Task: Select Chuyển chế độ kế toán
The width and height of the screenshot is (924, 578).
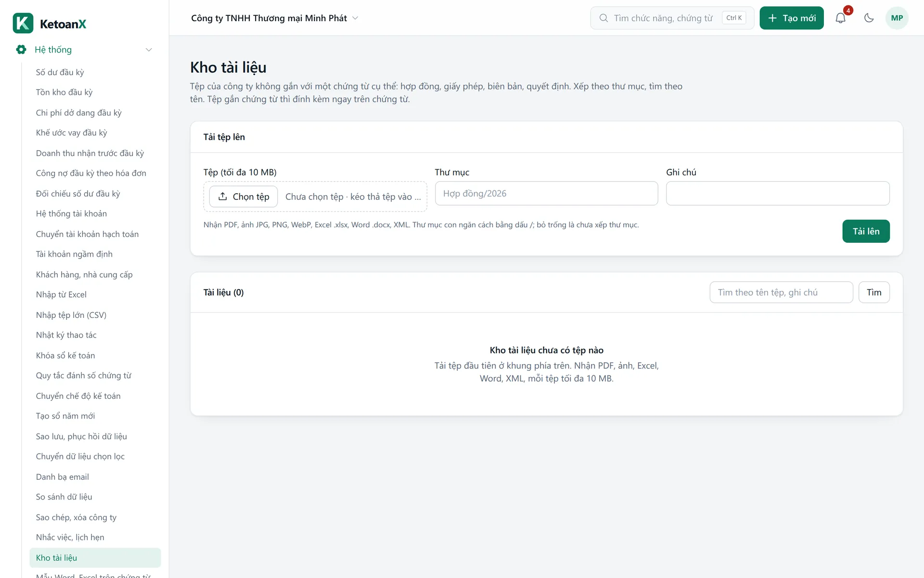Action: click(x=95, y=396)
